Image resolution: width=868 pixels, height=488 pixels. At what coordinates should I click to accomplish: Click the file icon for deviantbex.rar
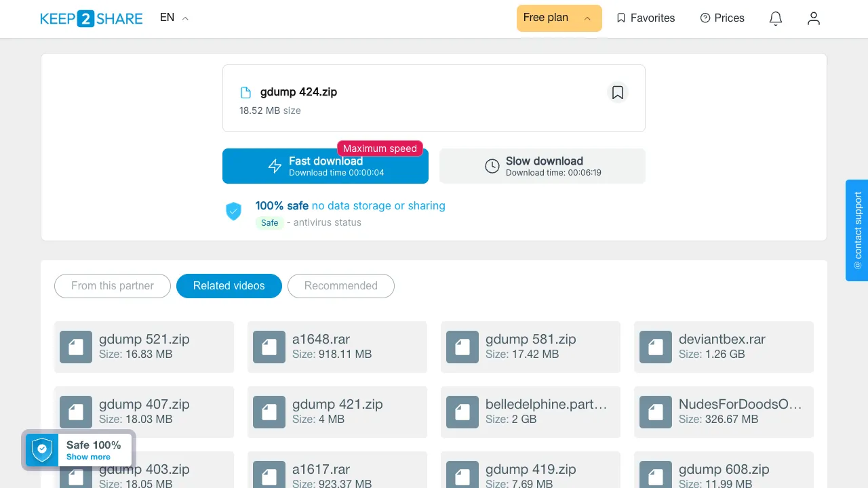[x=656, y=347]
